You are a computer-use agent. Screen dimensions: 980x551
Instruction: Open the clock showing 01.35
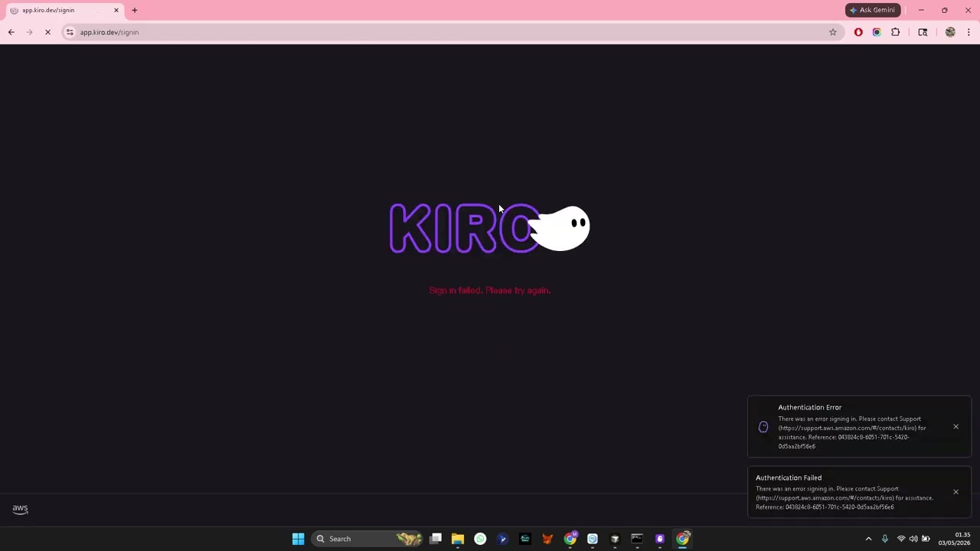(955, 539)
